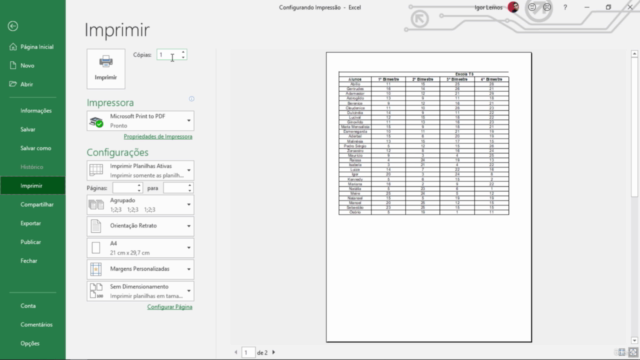
Task: Decrease number of copies with down arrow
Action: tap(183, 57)
